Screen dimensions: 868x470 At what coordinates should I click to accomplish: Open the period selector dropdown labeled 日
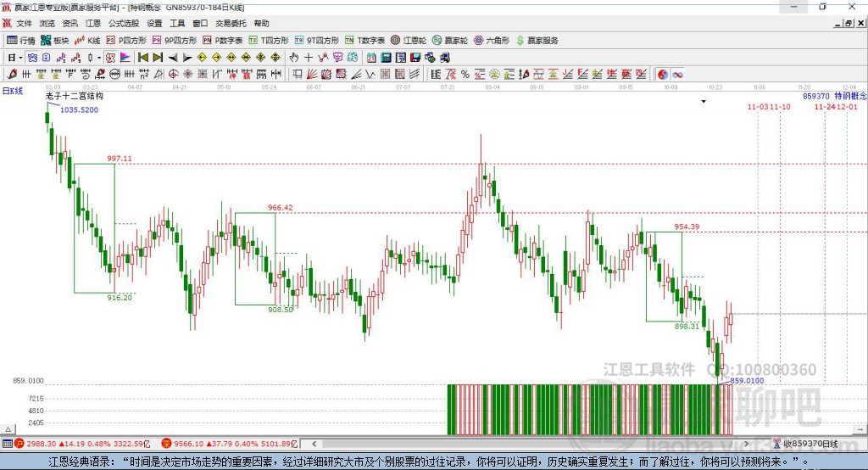14,57
